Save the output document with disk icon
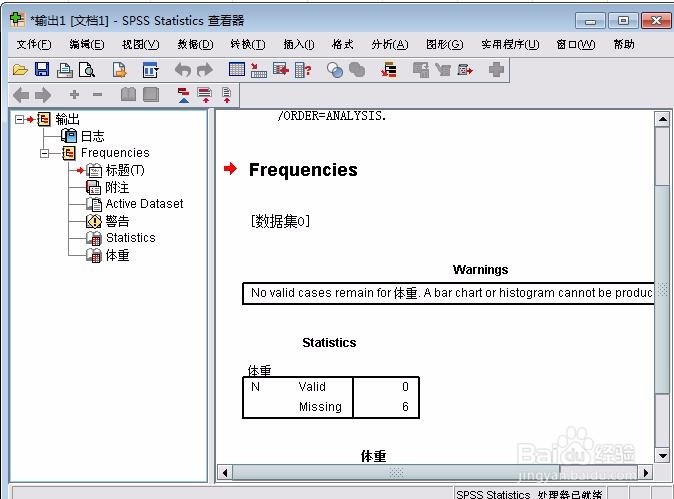The width and height of the screenshot is (674, 499). (x=42, y=69)
